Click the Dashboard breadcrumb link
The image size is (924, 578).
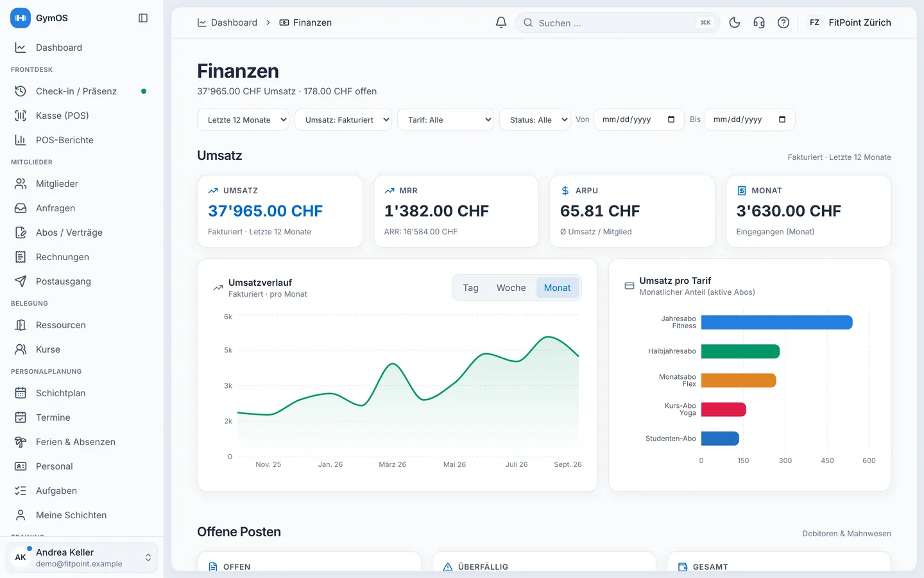(227, 22)
